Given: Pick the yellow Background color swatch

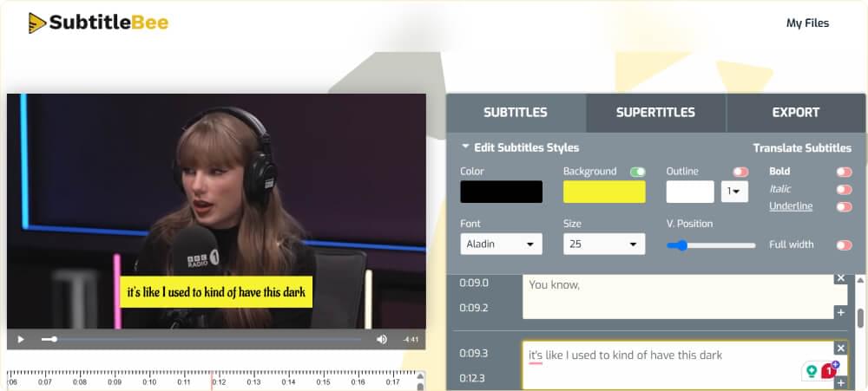Looking at the screenshot, I should click(x=603, y=192).
